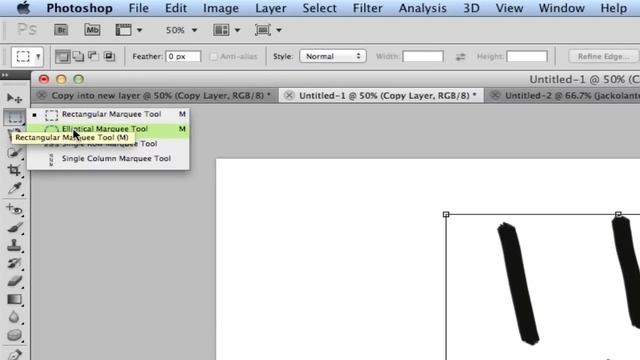
Task: Select the Eyedropper tool
Action: point(14,188)
